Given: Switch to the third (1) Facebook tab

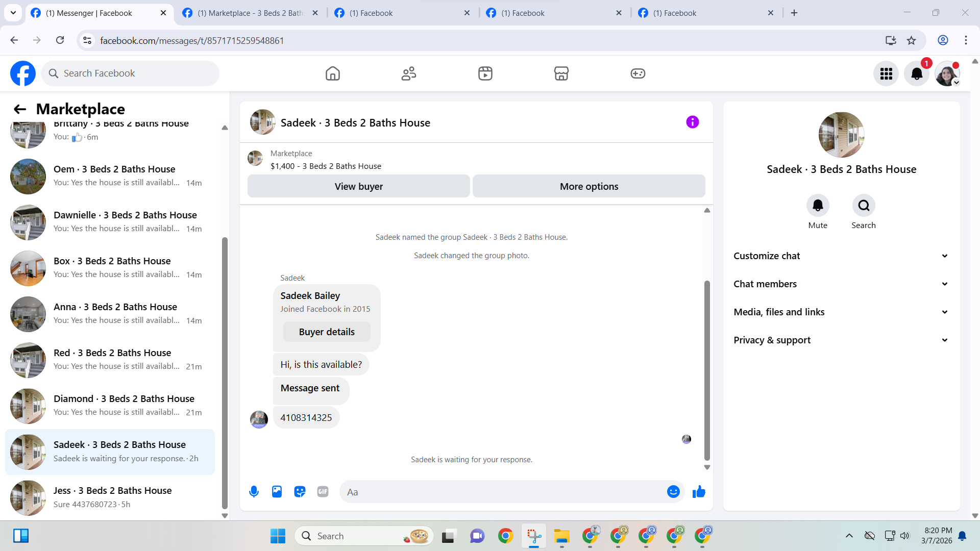Looking at the screenshot, I should tap(706, 13).
